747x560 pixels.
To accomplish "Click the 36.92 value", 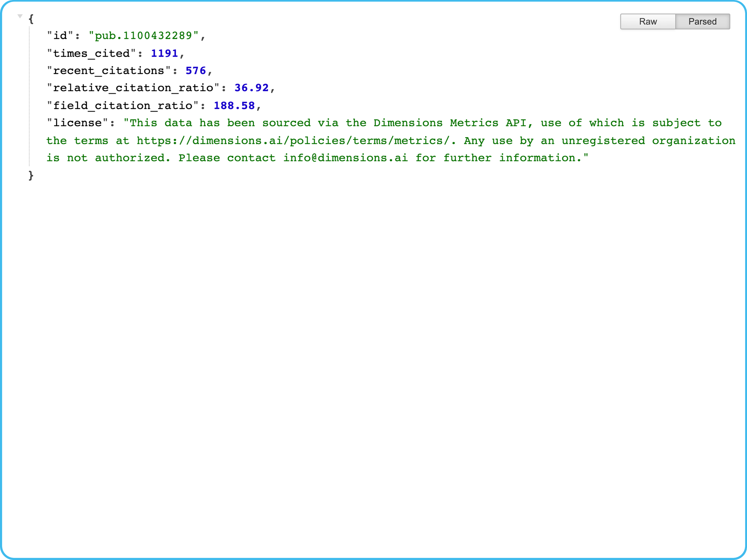I will tap(251, 88).
